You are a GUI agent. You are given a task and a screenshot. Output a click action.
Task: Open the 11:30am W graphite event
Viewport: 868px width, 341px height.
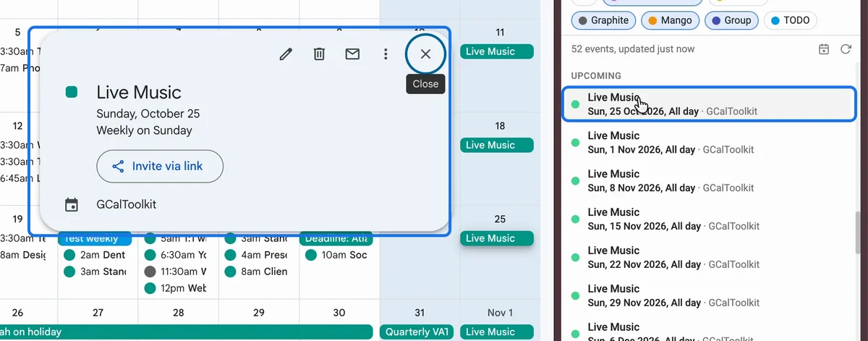tap(176, 271)
